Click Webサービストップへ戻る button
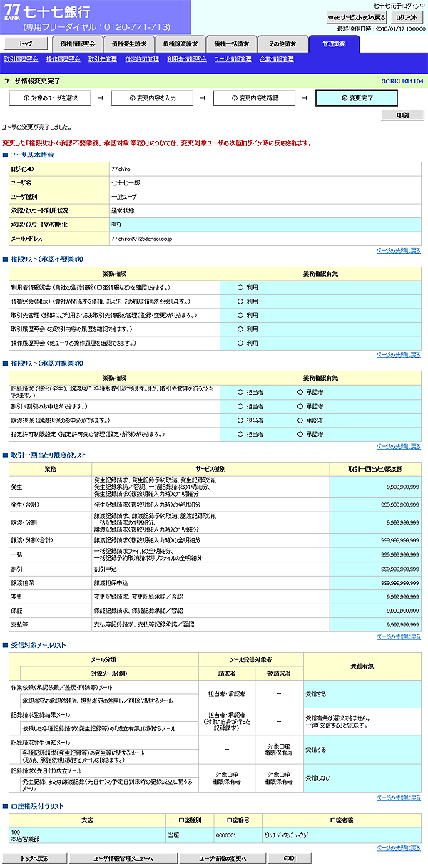Viewport: 428px width, 868px height. [357, 17]
